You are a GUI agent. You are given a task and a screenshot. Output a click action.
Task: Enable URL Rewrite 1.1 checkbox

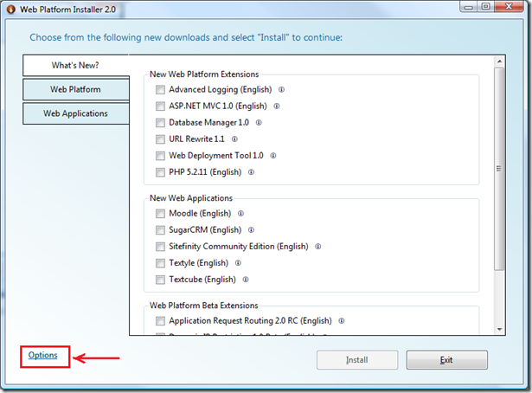(x=160, y=139)
